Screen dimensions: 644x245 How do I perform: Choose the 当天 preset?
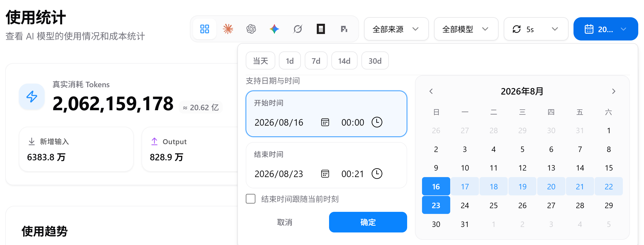[260, 61]
